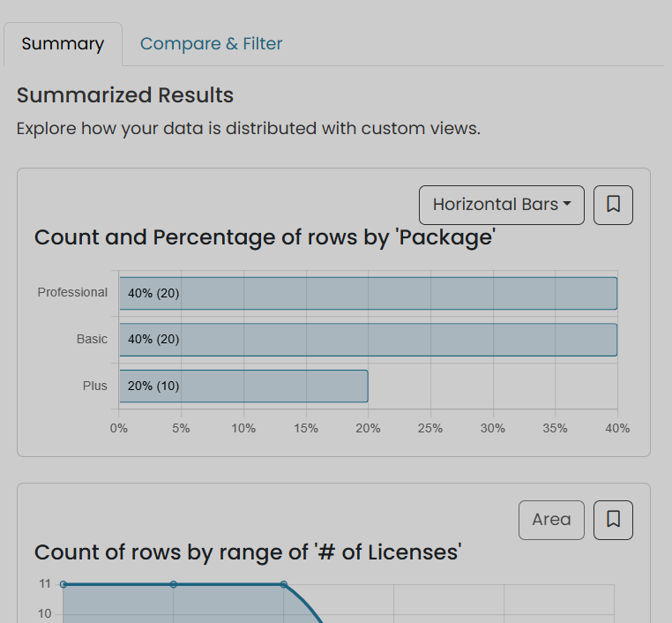The width and height of the screenshot is (672, 623).
Task: Click the 'Professional' y-axis label
Action: 72,293
